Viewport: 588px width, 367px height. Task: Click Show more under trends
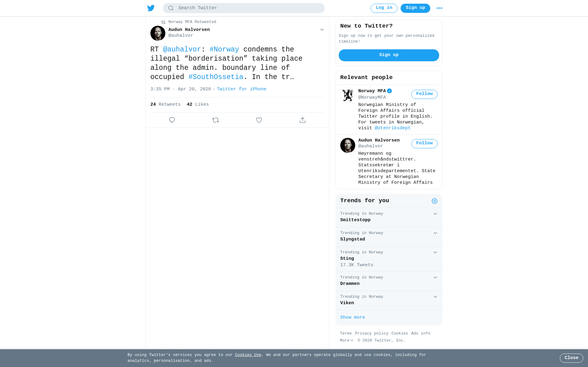click(352, 317)
